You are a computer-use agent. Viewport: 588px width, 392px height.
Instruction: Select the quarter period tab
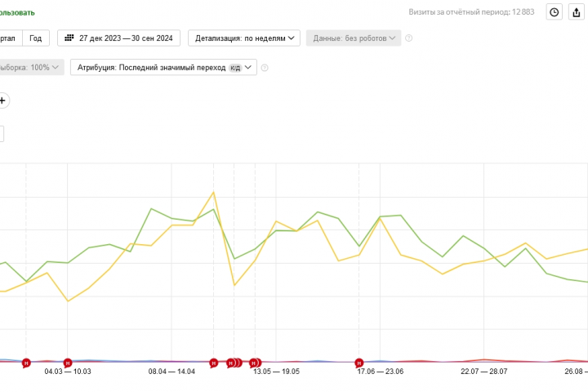pyautogui.click(x=8, y=38)
